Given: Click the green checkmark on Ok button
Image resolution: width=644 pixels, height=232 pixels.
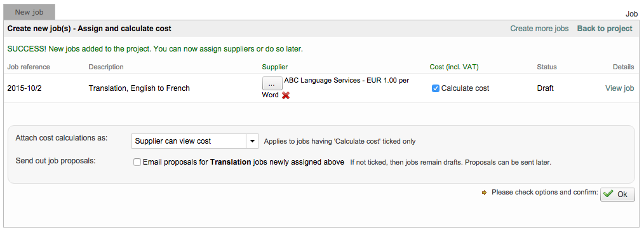Looking at the screenshot, I should click(x=608, y=194).
